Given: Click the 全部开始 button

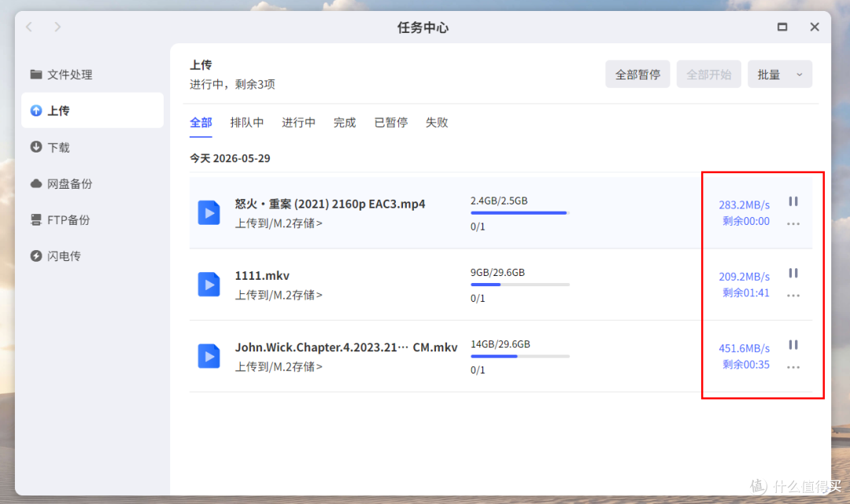Looking at the screenshot, I should tap(708, 74).
